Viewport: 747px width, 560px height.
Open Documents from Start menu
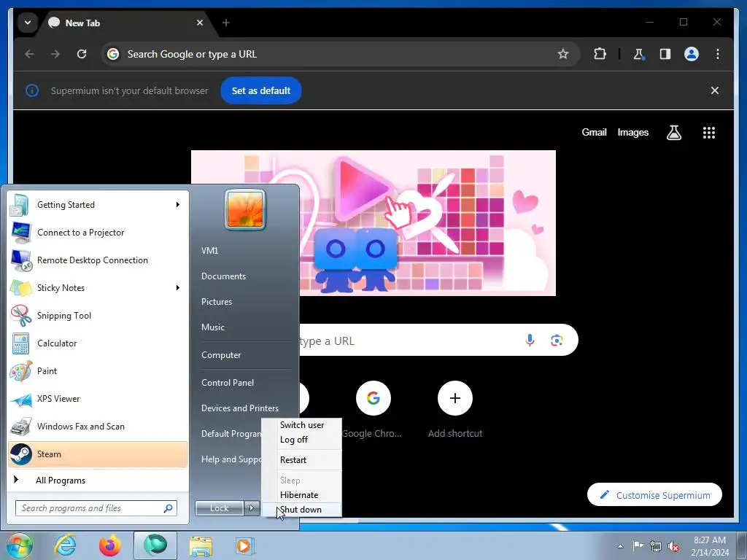223,276
